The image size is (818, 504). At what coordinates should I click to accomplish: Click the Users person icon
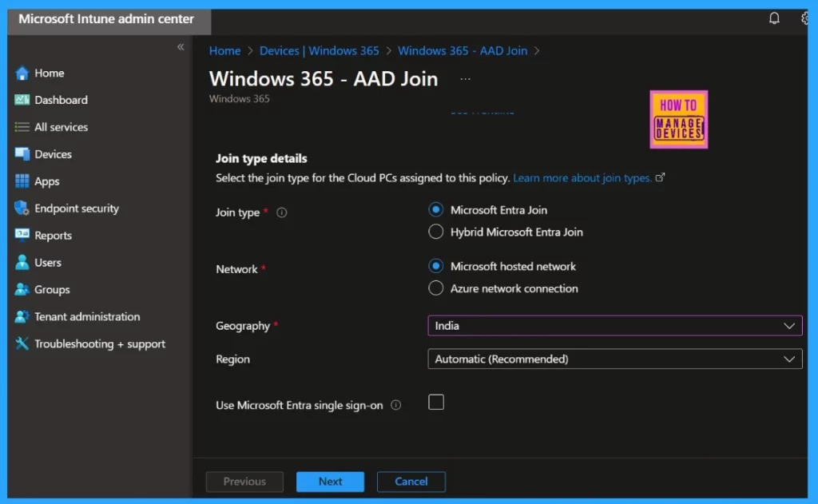coord(22,263)
